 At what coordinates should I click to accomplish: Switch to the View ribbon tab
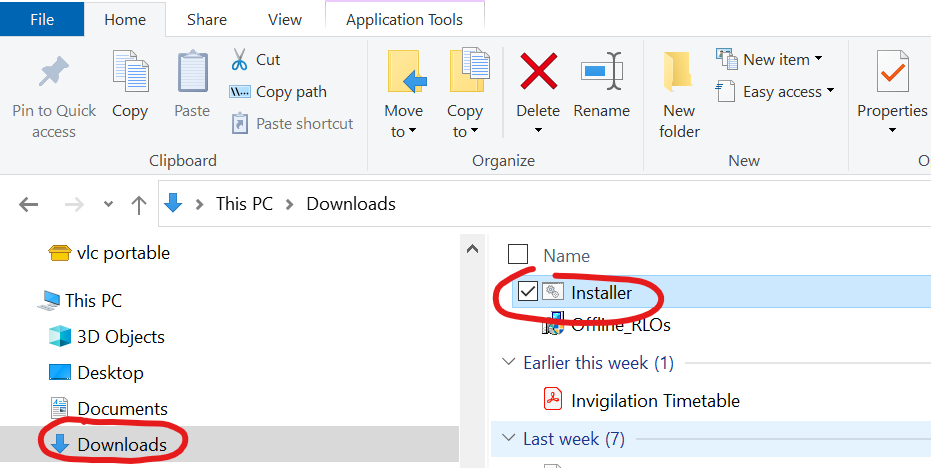tap(284, 19)
